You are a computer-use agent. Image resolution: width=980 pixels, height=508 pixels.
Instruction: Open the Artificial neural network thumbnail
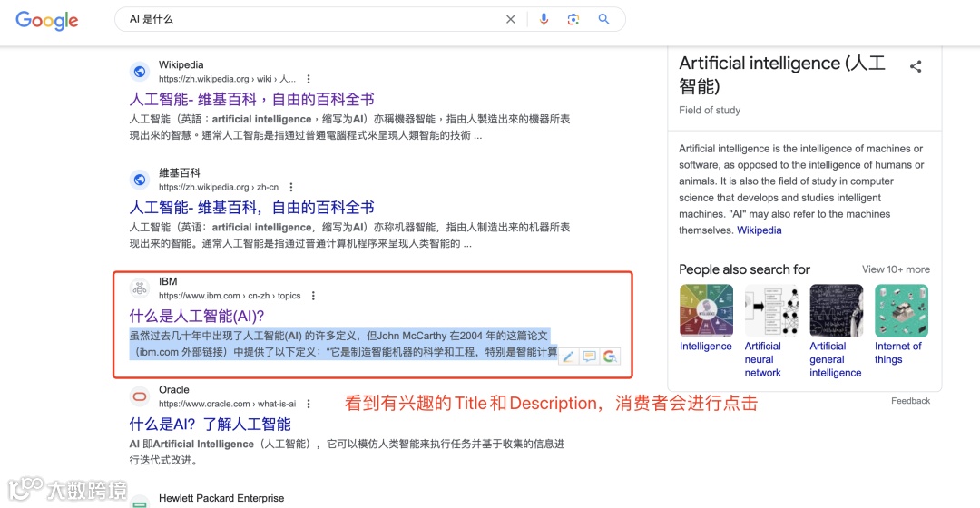click(x=771, y=310)
